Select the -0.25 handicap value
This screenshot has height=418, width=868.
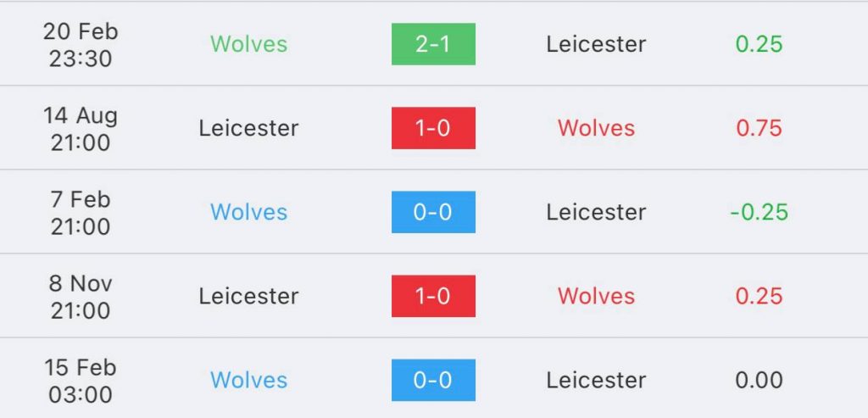(759, 213)
